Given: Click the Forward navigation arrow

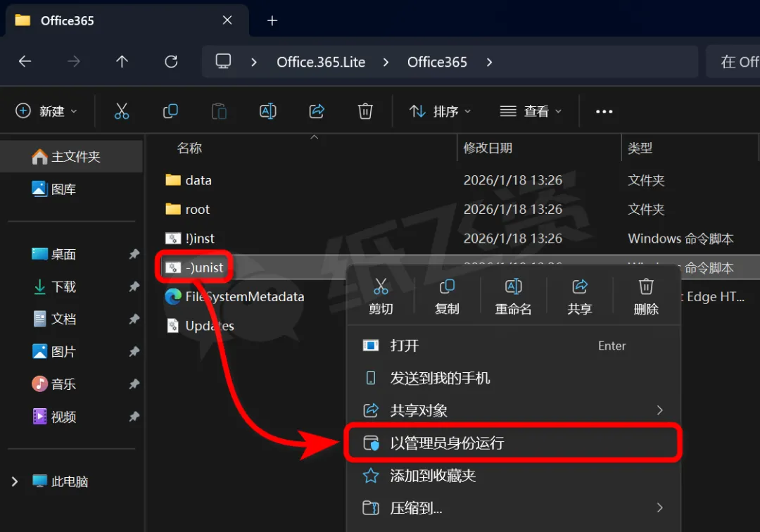Looking at the screenshot, I should (x=74, y=61).
